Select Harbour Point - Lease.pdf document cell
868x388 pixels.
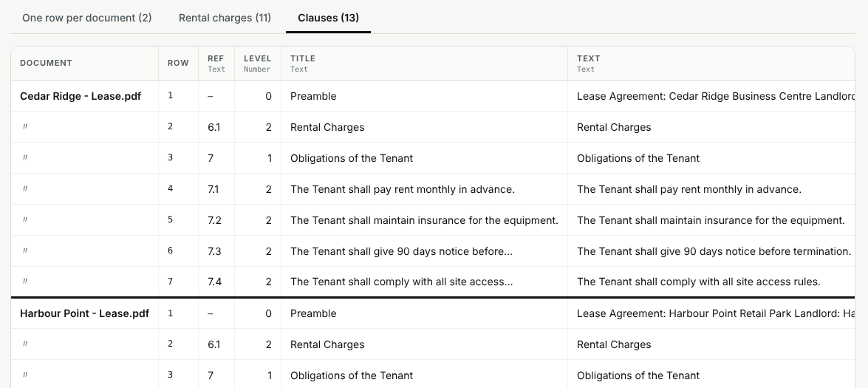coord(84,313)
